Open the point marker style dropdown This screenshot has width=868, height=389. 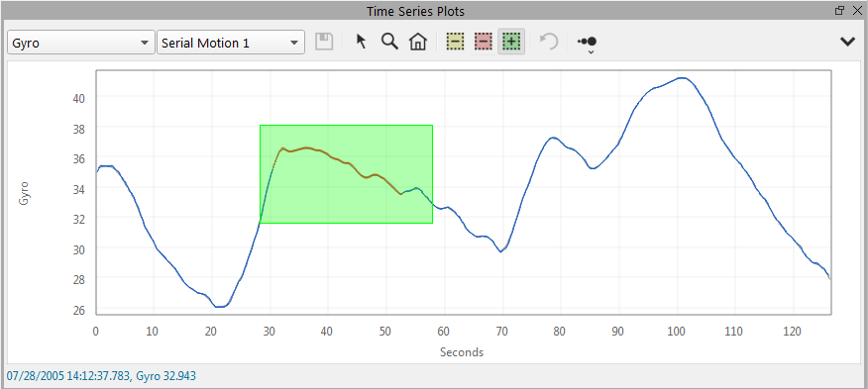(588, 44)
